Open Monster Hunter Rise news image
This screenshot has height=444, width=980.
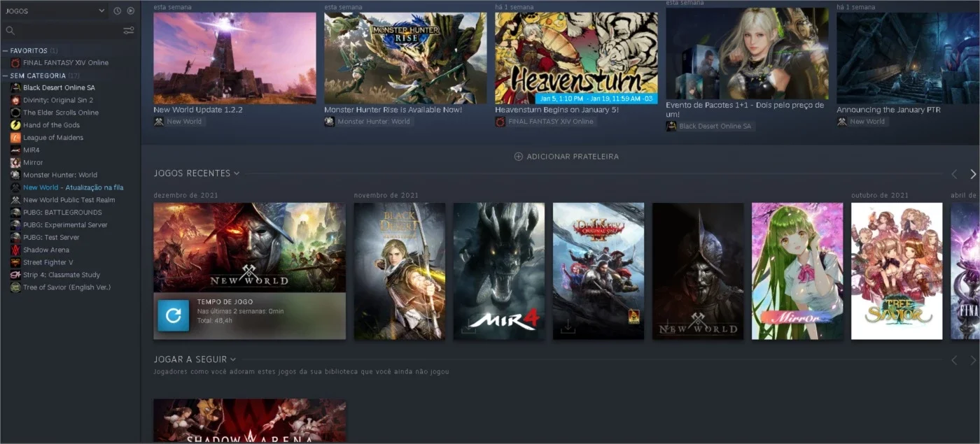click(405, 58)
